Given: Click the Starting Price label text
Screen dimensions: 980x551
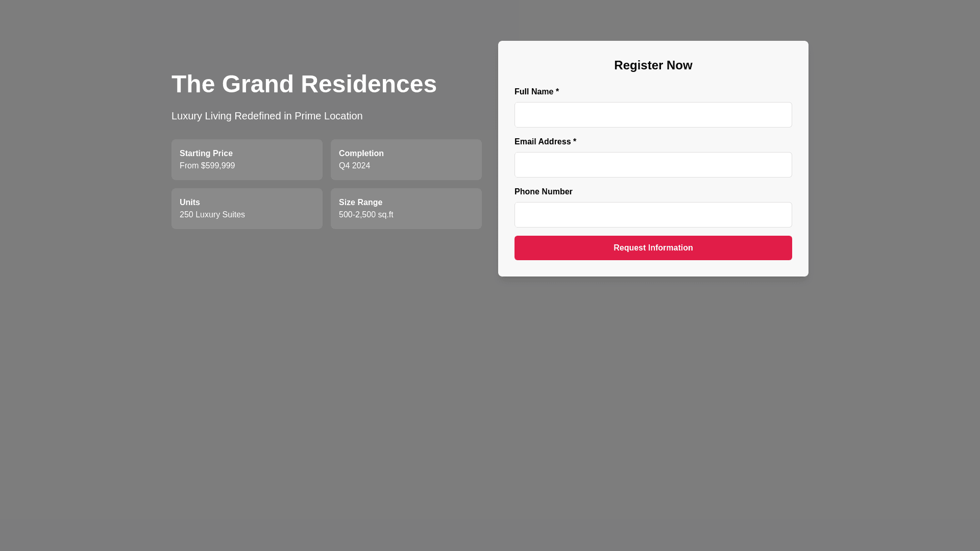Looking at the screenshot, I should tap(206, 154).
